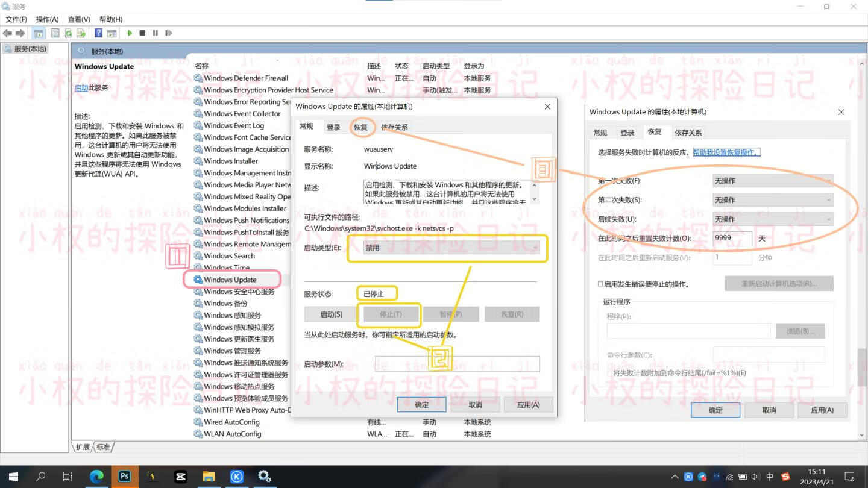Check 启用发生错误便停止的操作 checkbox

pyautogui.click(x=600, y=284)
